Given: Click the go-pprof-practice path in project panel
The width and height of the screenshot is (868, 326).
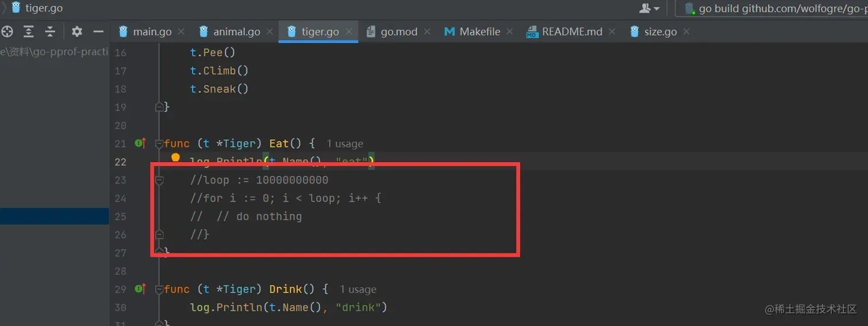Looking at the screenshot, I should [x=55, y=52].
